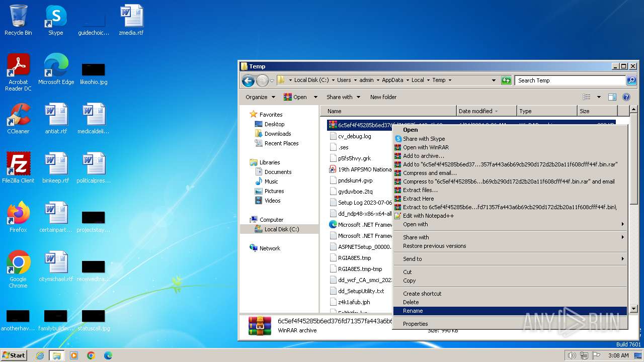Launch CCleaner from desktop

click(x=18, y=119)
